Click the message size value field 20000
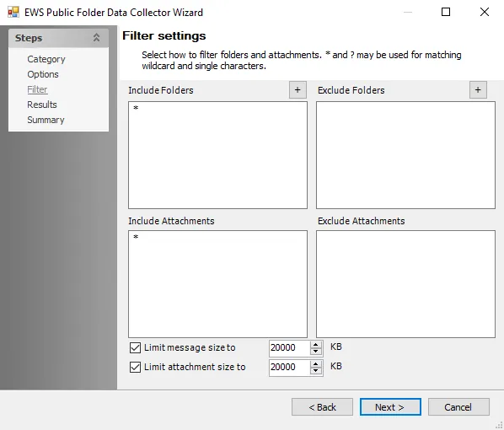 [x=290, y=347]
